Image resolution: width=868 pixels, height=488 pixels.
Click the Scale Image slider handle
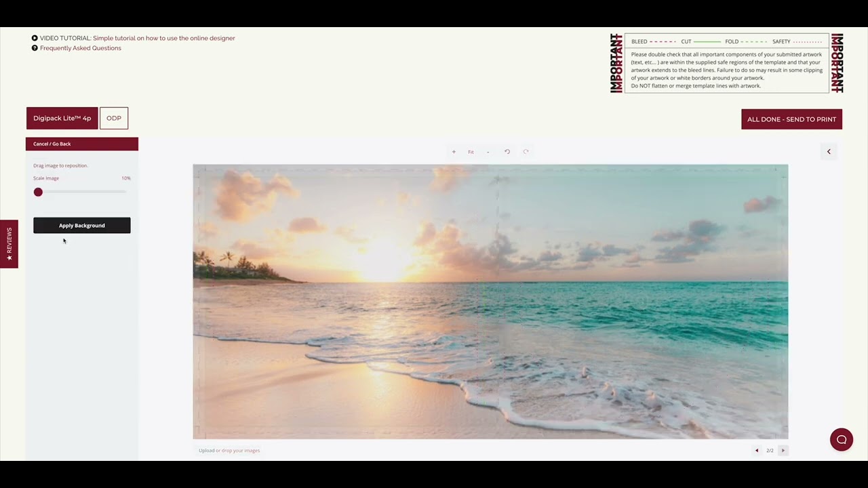tap(38, 192)
